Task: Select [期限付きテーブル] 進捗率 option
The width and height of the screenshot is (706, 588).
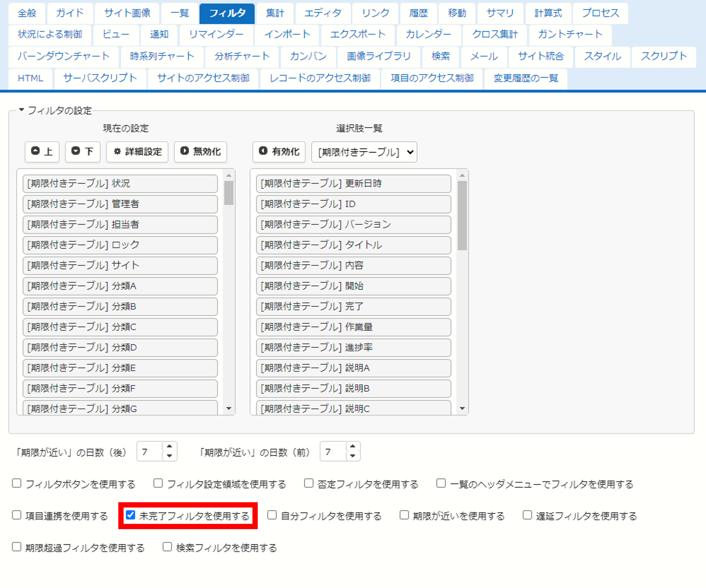Action: click(x=353, y=347)
